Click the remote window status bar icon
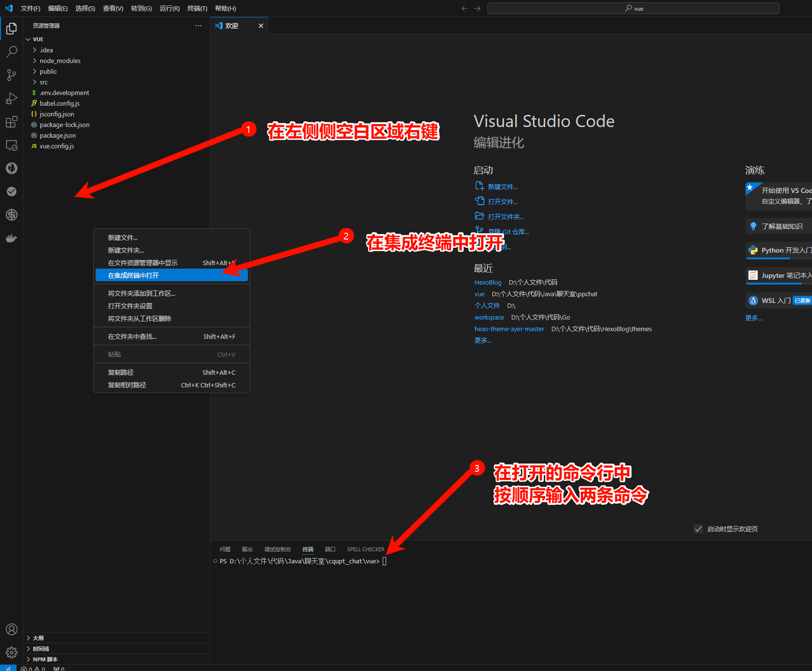Screen dimensions: 812x671 [8, 668]
